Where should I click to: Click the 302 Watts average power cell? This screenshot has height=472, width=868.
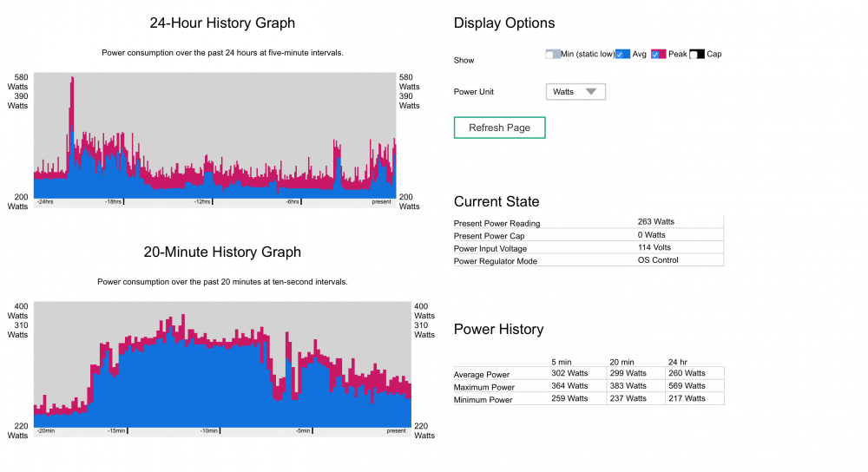pos(569,373)
